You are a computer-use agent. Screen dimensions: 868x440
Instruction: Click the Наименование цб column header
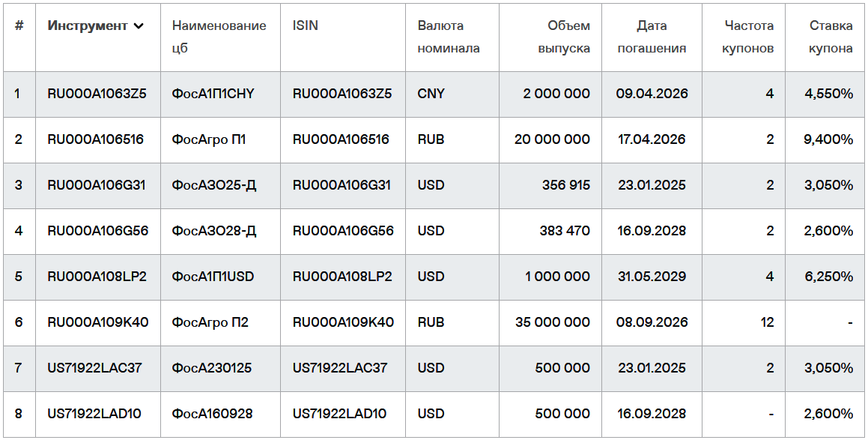point(219,37)
